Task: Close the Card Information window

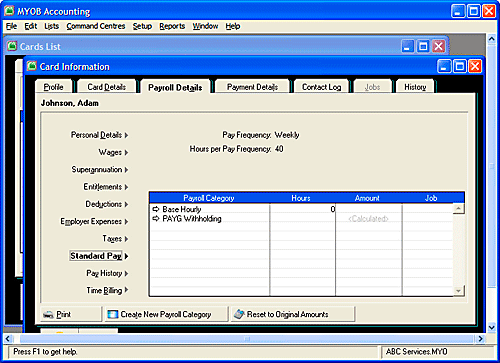Action: click(475, 67)
